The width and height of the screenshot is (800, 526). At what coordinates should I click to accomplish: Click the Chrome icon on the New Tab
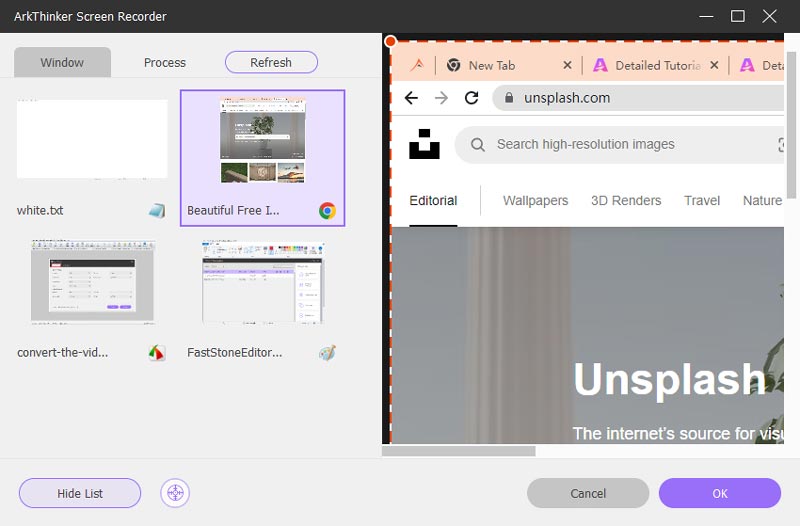coord(453,65)
